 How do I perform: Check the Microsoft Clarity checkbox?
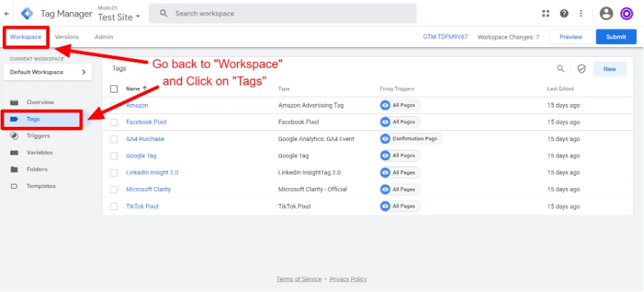click(x=114, y=189)
